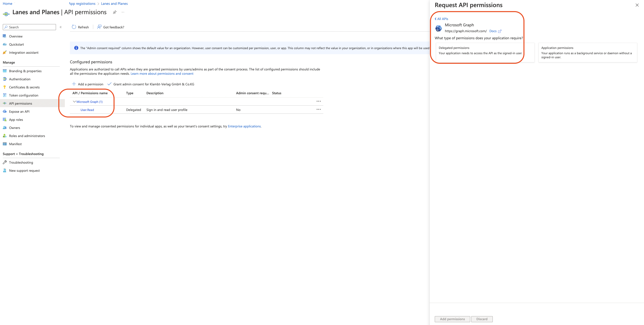Sort by API / Permissions name column header
Viewport: 644px width, 325px height.
tap(90, 93)
